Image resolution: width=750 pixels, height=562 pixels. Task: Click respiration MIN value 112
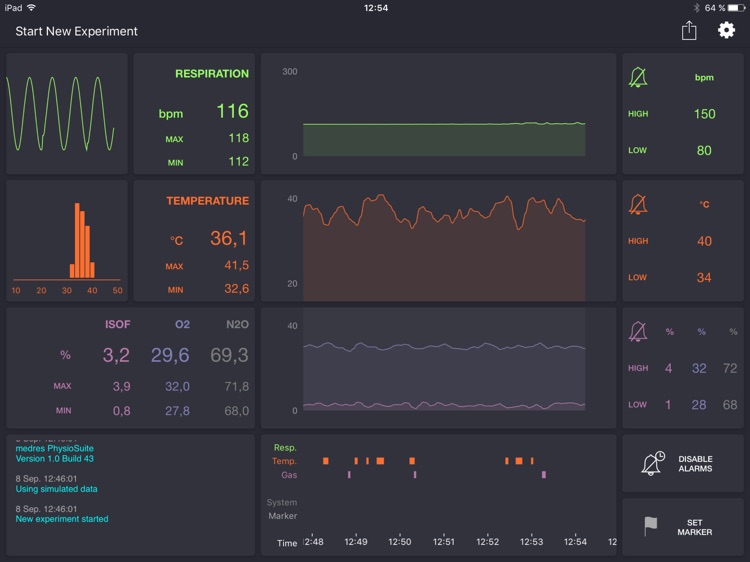[239, 162]
